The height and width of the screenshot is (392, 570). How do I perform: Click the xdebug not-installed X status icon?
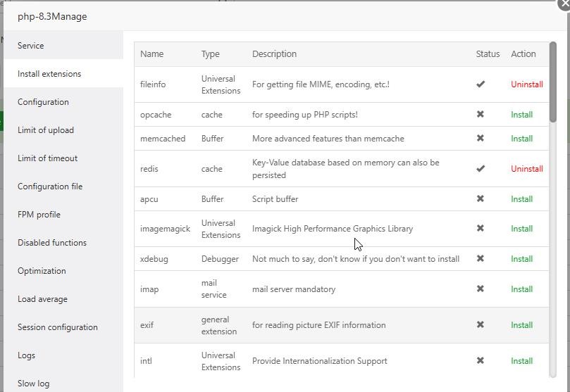pos(481,259)
